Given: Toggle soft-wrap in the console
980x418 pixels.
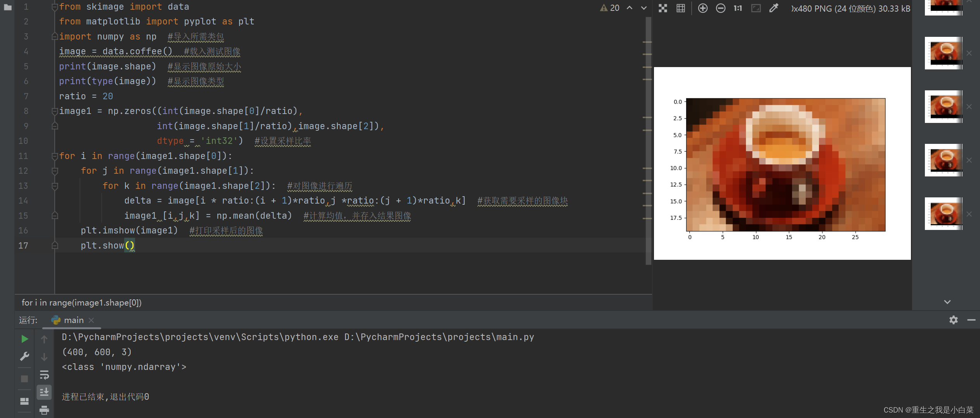Looking at the screenshot, I should pyautogui.click(x=44, y=375).
